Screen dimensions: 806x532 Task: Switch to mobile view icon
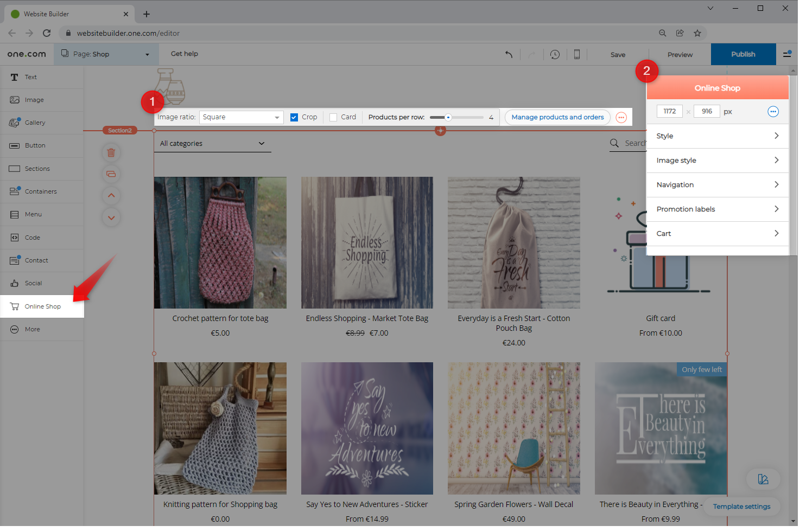tap(577, 54)
